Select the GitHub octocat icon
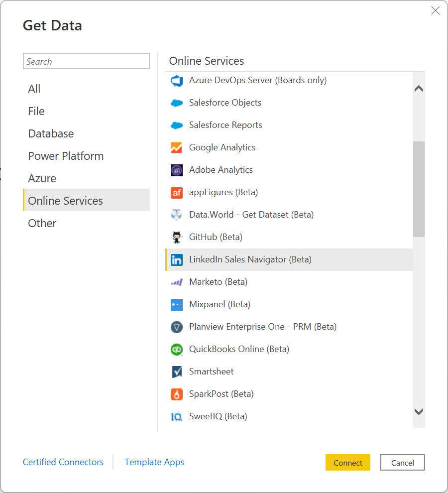The image size is (448, 493). tap(177, 237)
